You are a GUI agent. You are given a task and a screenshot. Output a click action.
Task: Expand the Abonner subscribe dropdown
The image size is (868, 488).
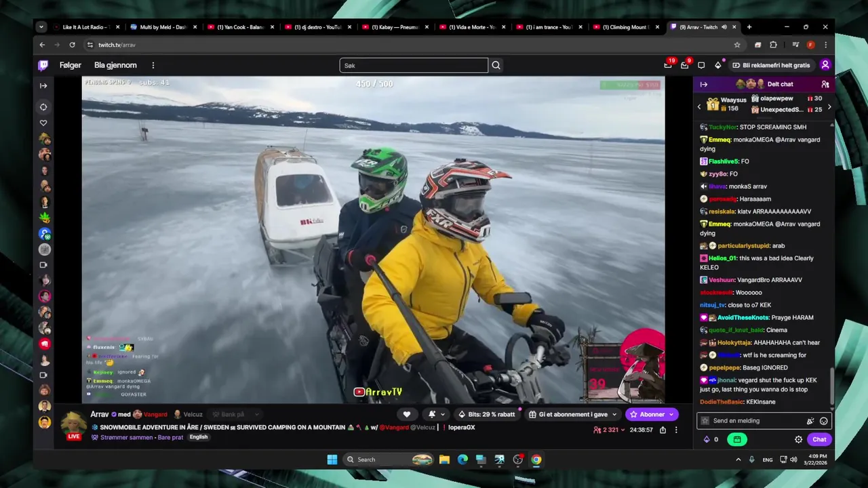pyautogui.click(x=671, y=414)
